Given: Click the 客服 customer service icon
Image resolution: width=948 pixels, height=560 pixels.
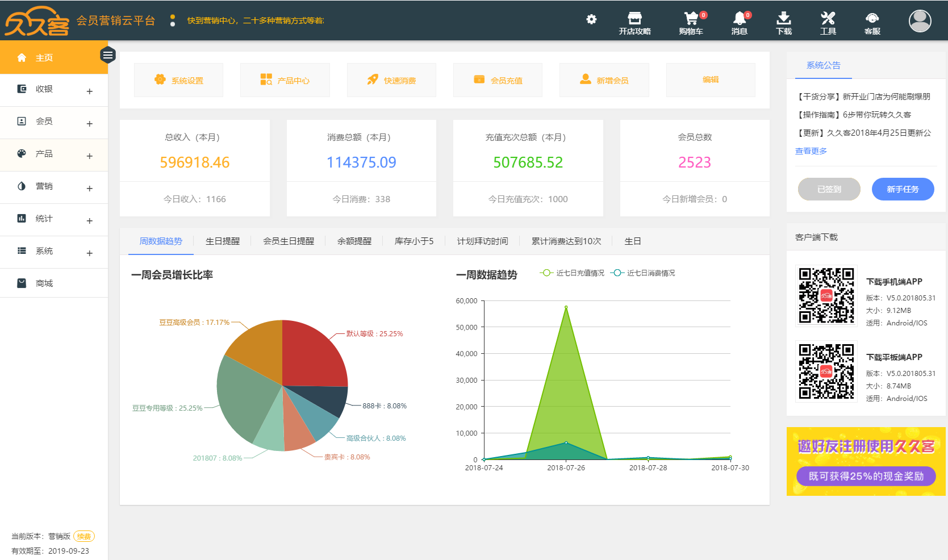Looking at the screenshot, I should [x=872, y=23].
